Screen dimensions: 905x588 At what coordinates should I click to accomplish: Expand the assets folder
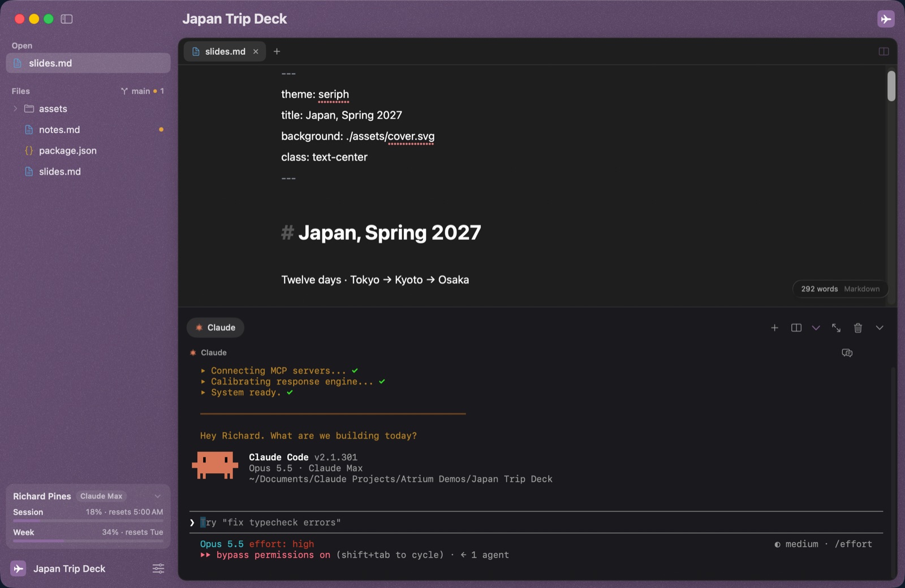pos(15,109)
